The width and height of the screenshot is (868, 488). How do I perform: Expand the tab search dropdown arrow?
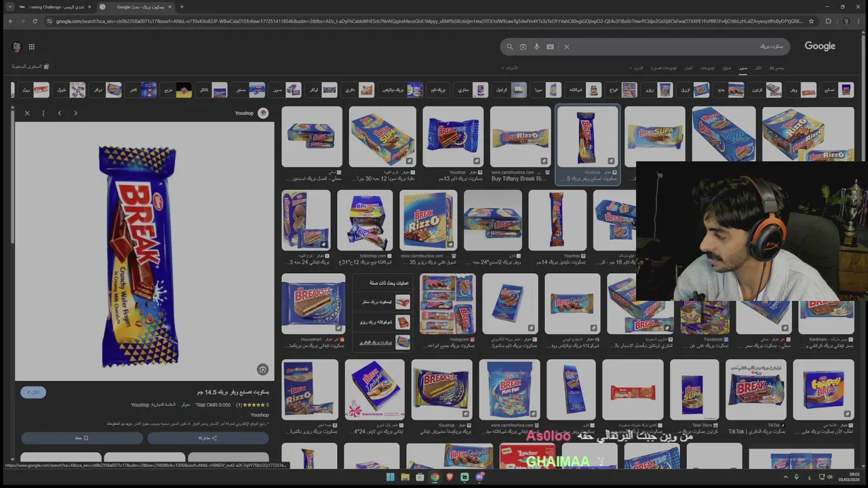(10, 7)
